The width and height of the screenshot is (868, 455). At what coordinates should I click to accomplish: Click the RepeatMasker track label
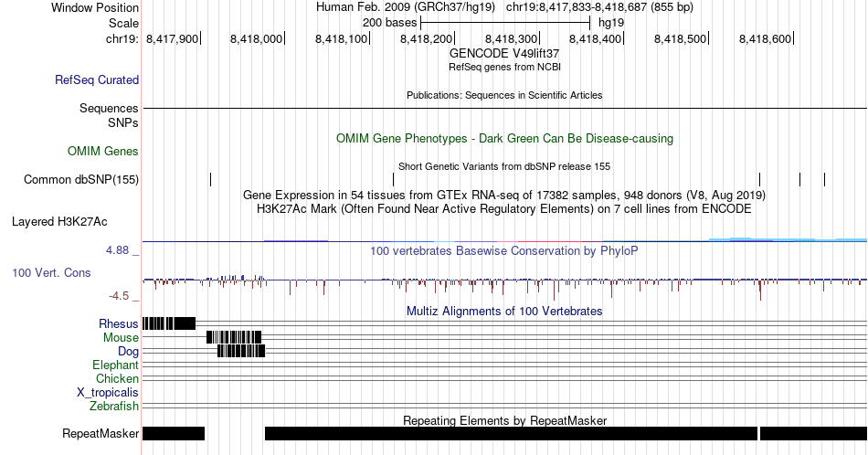(101, 433)
